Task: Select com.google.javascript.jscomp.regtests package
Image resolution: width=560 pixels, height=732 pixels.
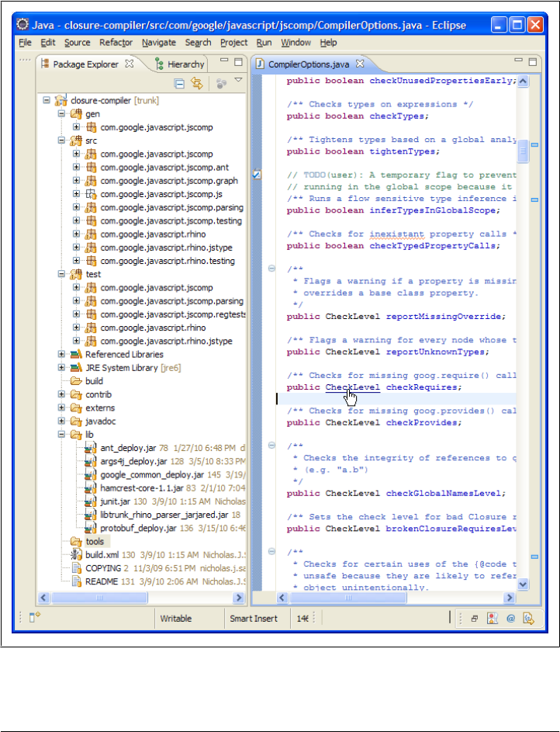Action: pos(172,314)
